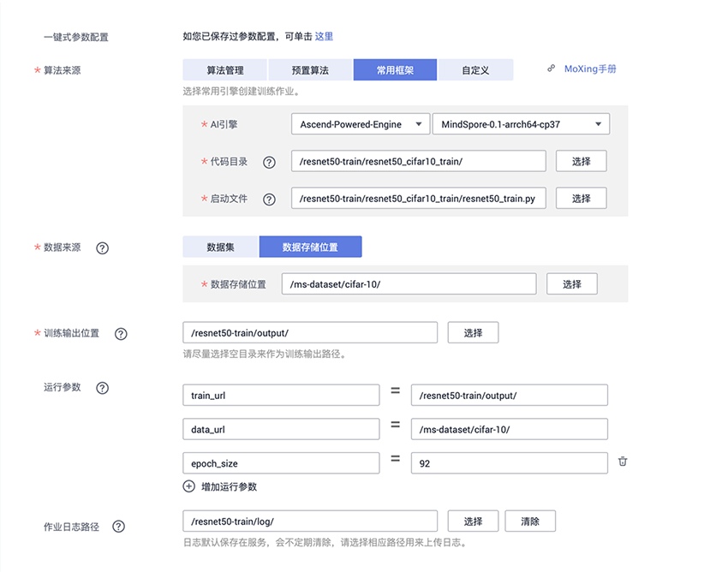Click 选择 beside the 数据存储位置 path
This screenshot has width=728, height=572.
tap(572, 284)
